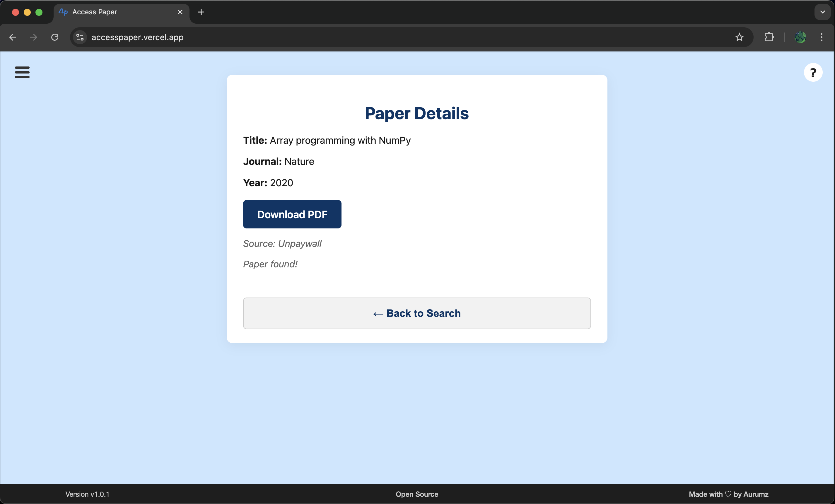The image size is (835, 504).
Task: Click Made with love by Aurumz
Action: [x=728, y=494]
